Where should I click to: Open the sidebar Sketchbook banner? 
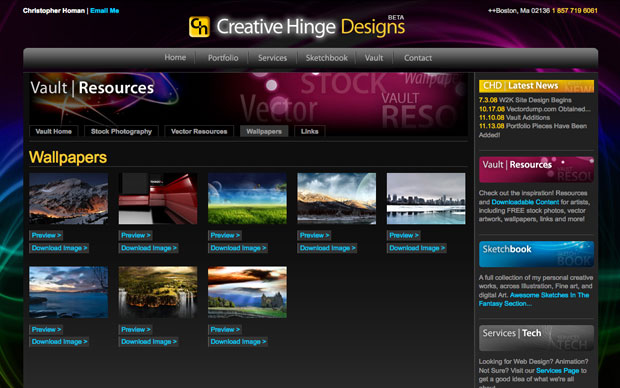[536, 254]
